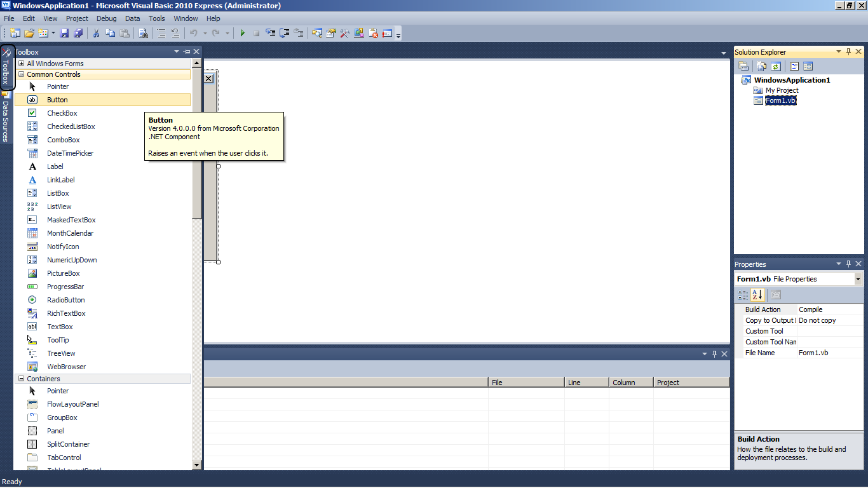Viewport: 868px width, 488px height.
Task: Open the main toolbar options dropdown
Action: [x=398, y=34]
